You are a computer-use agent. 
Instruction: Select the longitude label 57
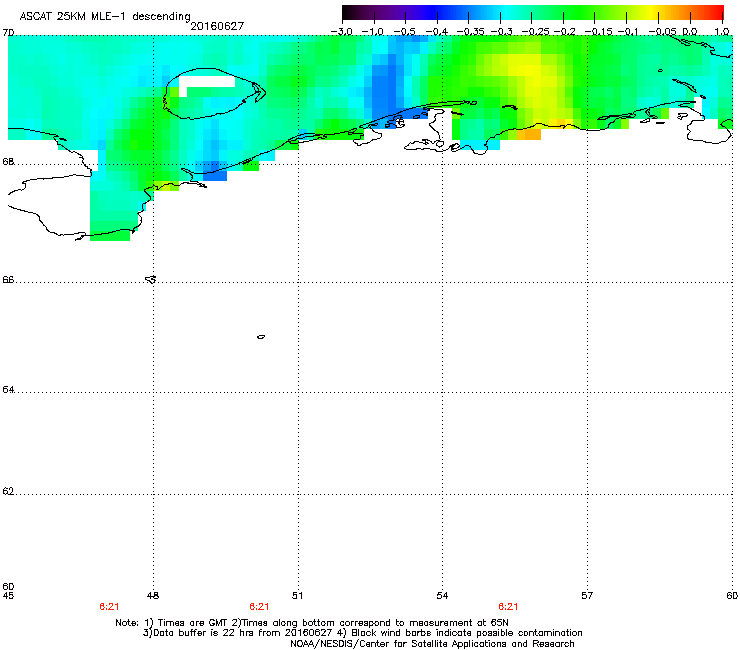587,595
